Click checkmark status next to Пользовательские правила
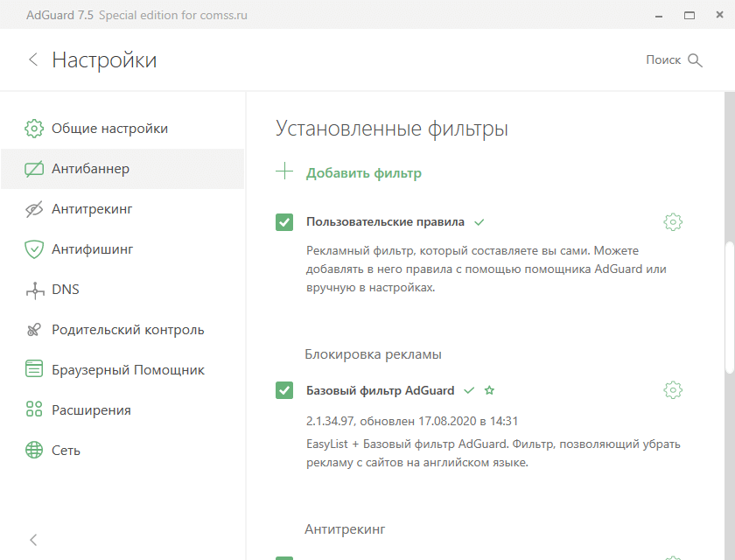The height and width of the screenshot is (560, 735). coord(479,222)
